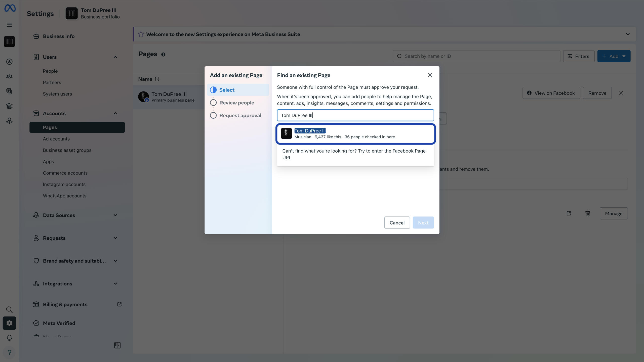This screenshot has width=644, height=362.
Task: Open the hamburger menu icon
Action: pyautogui.click(x=9, y=25)
